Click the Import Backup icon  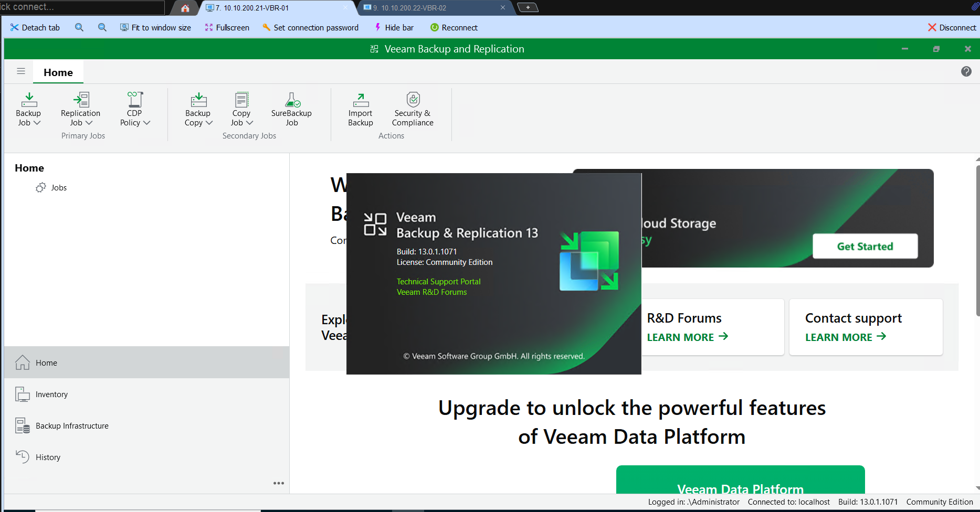coord(361,100)
